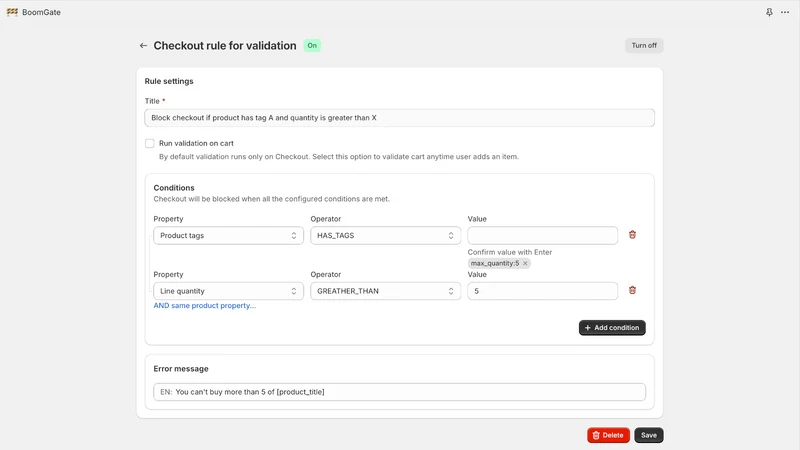Open the GREATHER_THAN operator dropdown
Image resolution: width=800 pixels, height=450 pixels.
(x=385, y=291)
